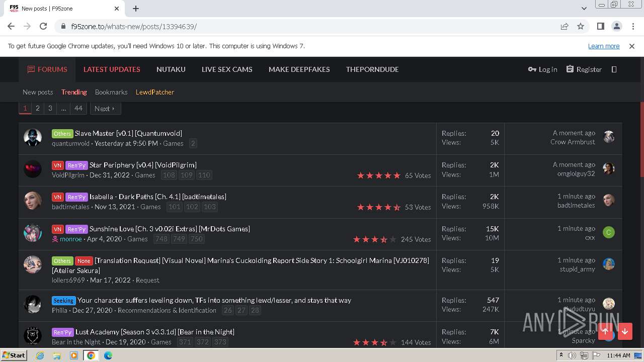Click the Register button
This screenshot has height=362, width=644.
click(x=584, y=69)
